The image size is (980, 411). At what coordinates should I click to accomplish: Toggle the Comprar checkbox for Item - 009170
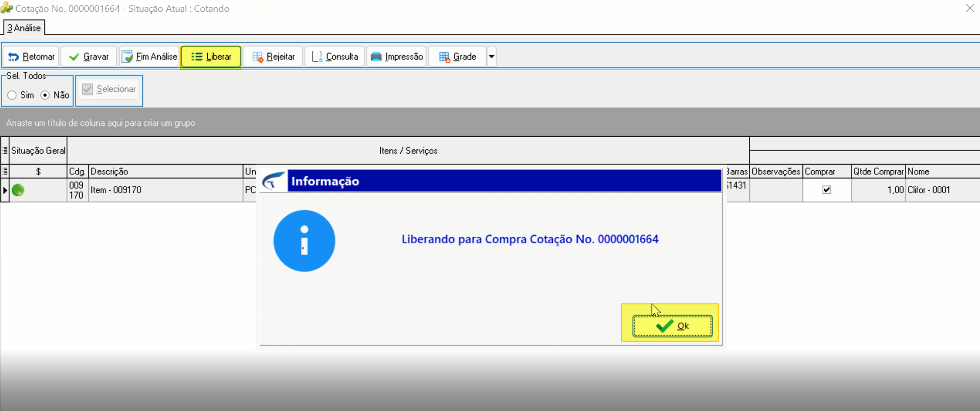827,190
